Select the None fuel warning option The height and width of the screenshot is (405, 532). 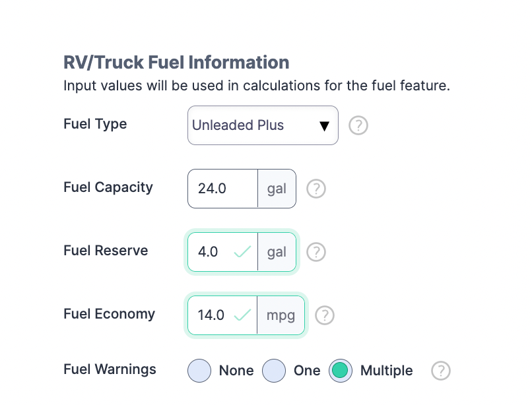click(199, 371)
